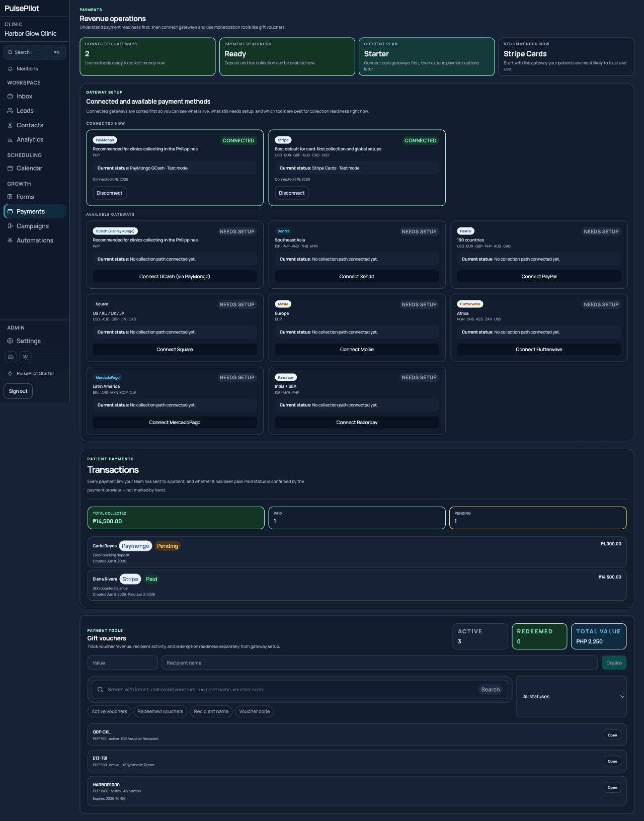The width and height of the screenshot is (644, 821).
Task: Click the Carlo Reyes transaction row
Action: 357,552
